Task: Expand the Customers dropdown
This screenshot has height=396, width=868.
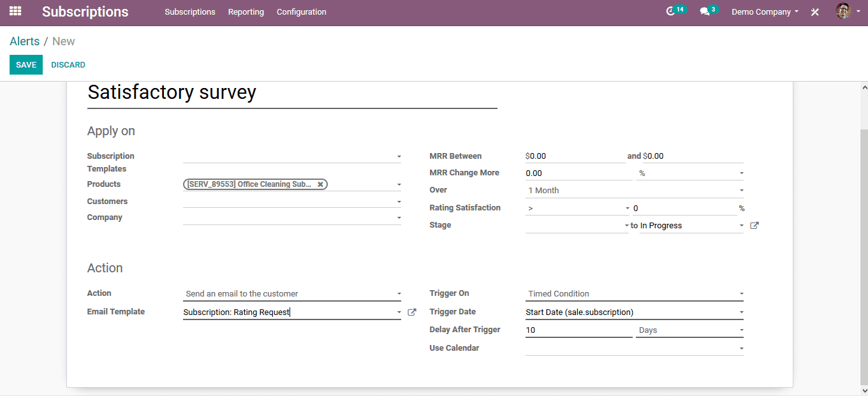Action: point(292,202)
